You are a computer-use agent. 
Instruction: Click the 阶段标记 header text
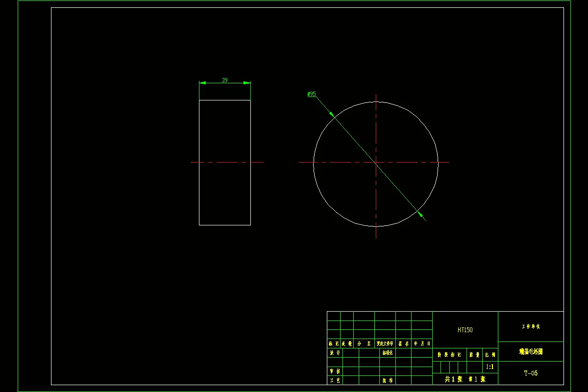pyautogui.click(x=449, y=355)
